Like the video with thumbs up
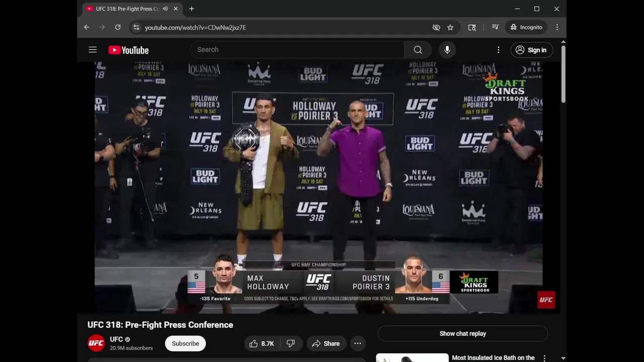The width and height of the screenshot is (644, 362). (x=262, y=343)
